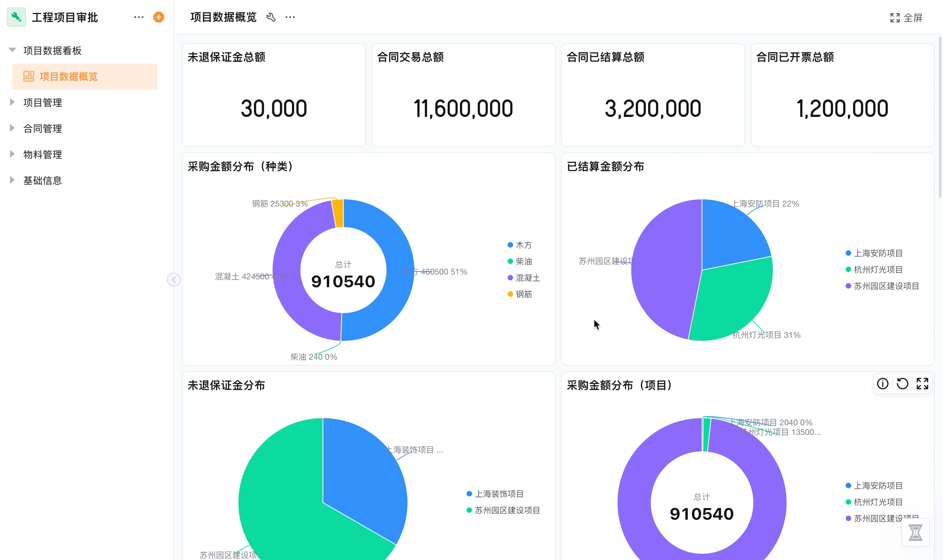Toggle 杭州灯光项目 legend in 已结算金额分布

(874, 270)
